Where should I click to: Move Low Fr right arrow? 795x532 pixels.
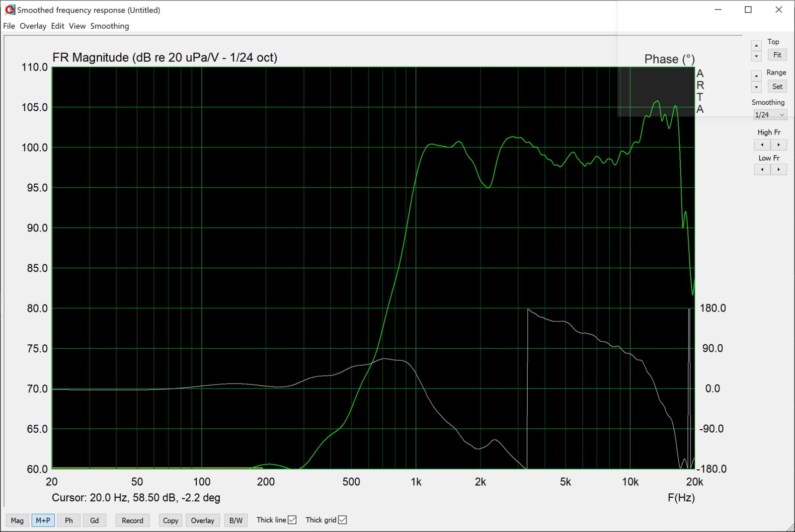(778, 170)
